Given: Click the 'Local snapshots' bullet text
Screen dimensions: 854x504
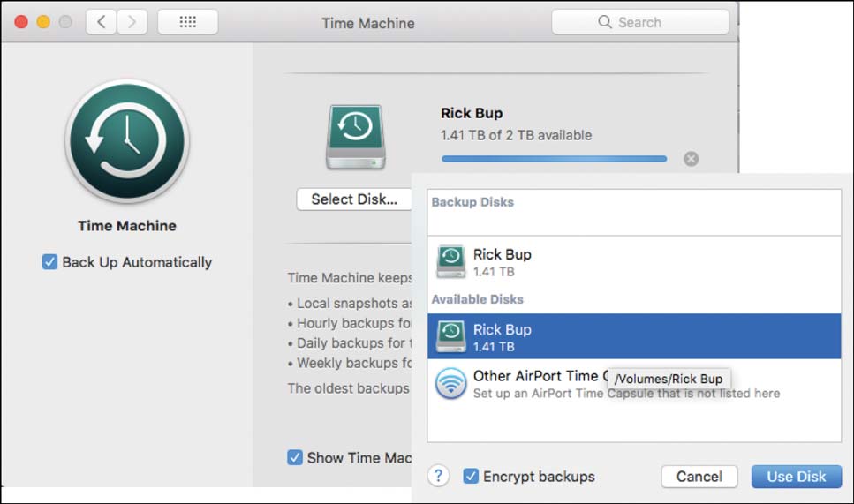Looking at the screenshot, I should (353, 303).
